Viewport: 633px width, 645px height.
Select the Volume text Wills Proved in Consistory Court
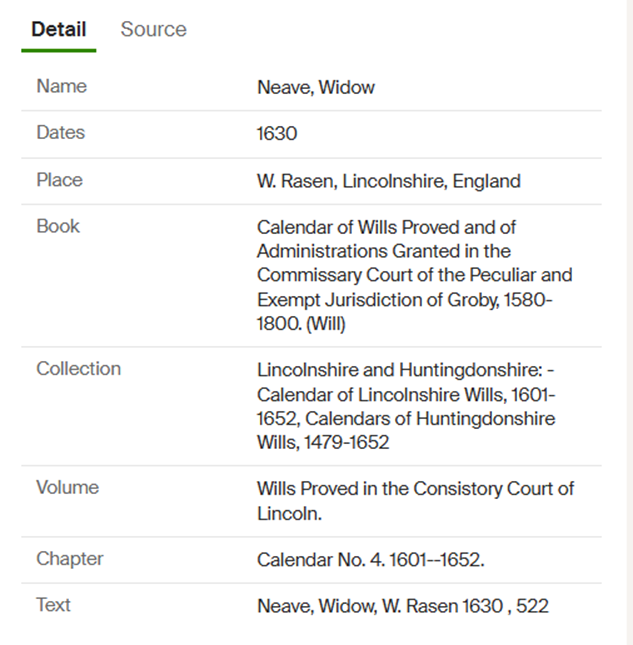point(415,501)
